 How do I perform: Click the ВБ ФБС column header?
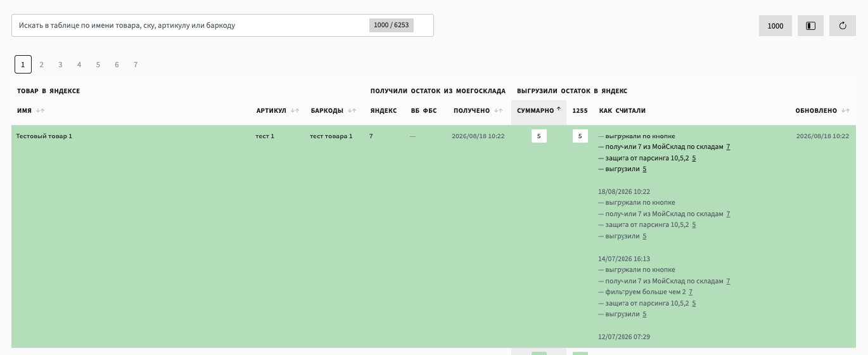[x=424, y=111]
